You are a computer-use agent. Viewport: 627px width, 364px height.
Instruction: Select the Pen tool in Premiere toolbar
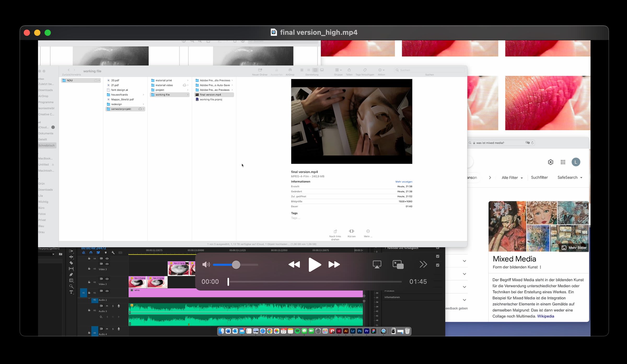71,274
